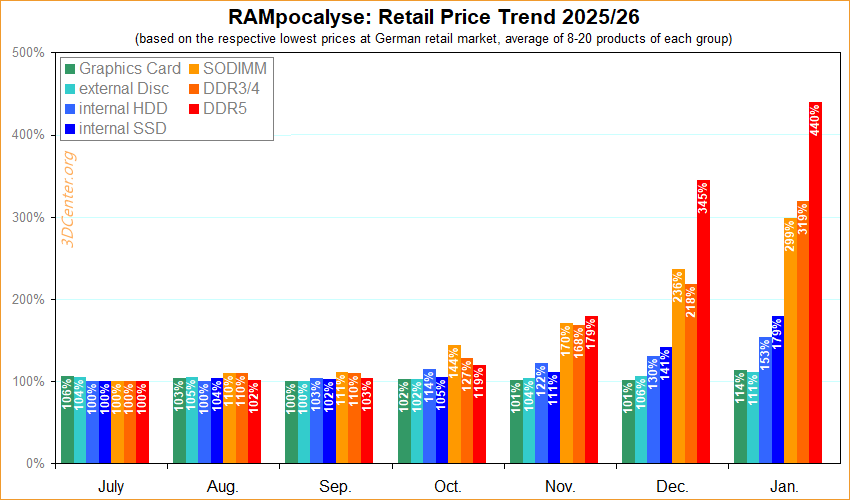Select the January DDR5 bar at 440%
Viewport: 850px width, 500px height.
[x=815, y=290]
